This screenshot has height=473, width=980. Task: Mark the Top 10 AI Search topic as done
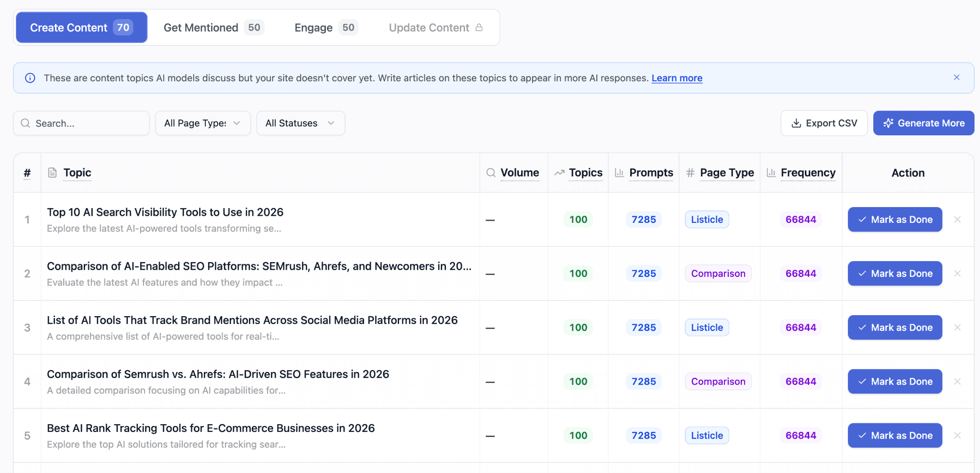coord(895,220)
